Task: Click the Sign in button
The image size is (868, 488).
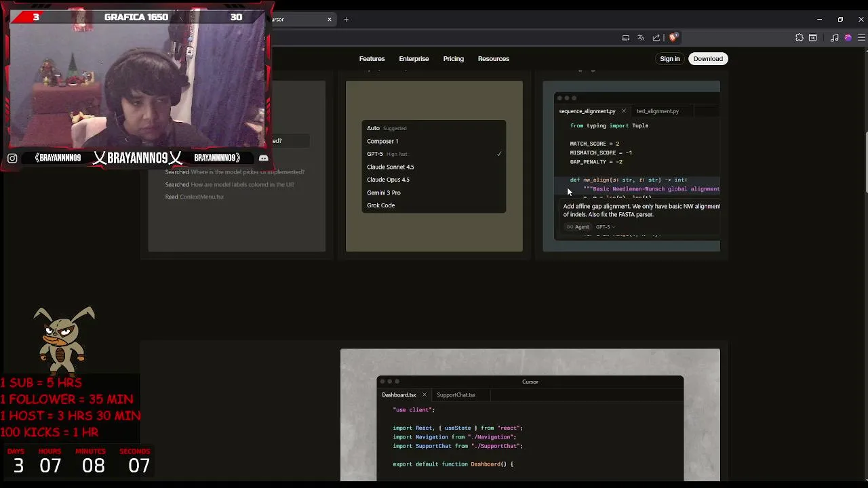Action: (x=670, y=59)
